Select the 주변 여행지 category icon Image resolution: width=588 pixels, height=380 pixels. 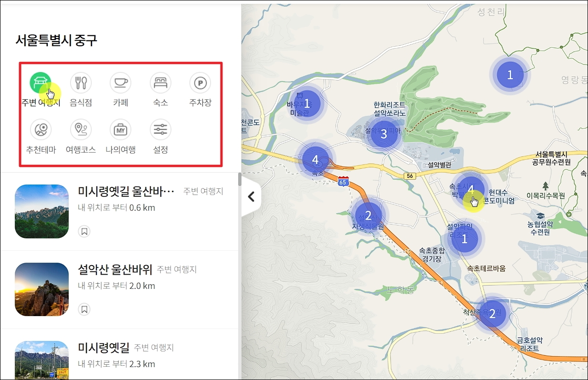pyautogui.click(x=41, y=83)
